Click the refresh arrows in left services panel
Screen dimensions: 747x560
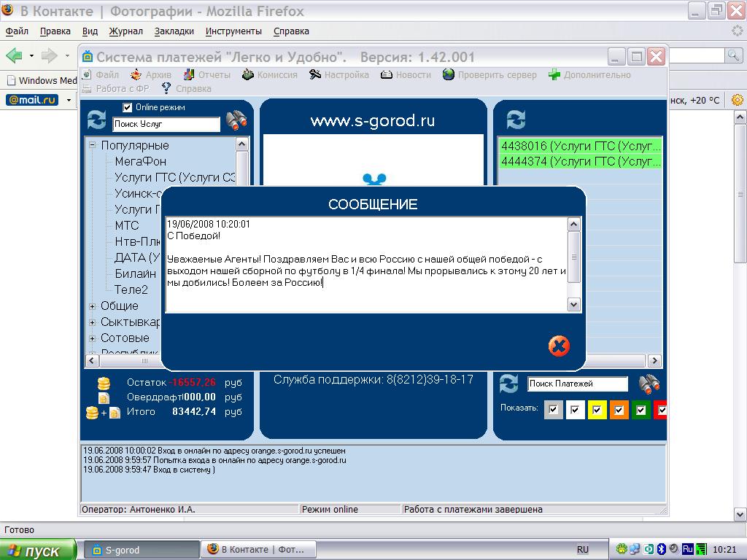pos(96,120)
